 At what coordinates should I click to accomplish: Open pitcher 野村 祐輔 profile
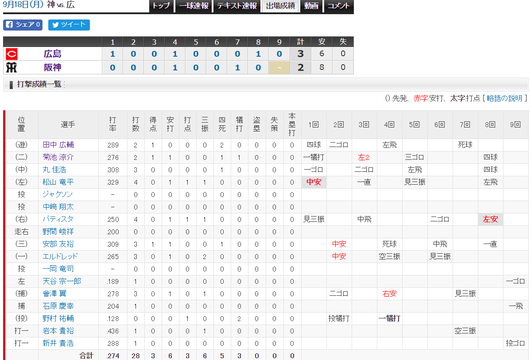58,318
